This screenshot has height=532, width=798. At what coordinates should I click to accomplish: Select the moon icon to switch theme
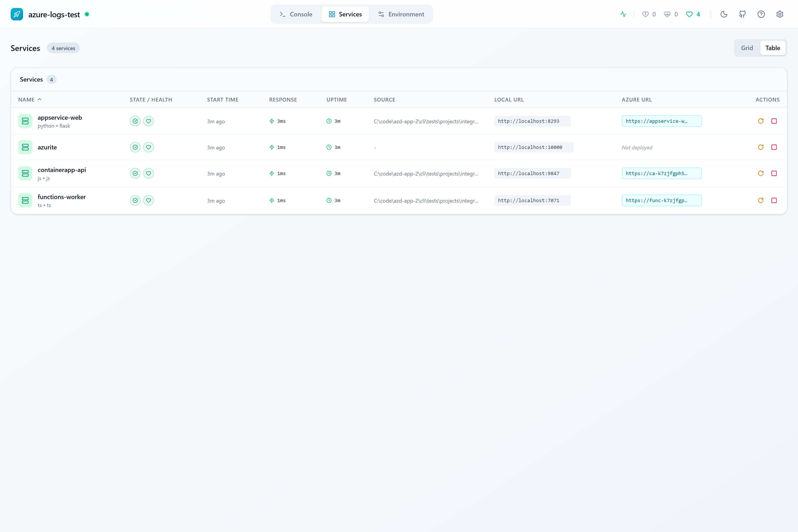[724, 14]
